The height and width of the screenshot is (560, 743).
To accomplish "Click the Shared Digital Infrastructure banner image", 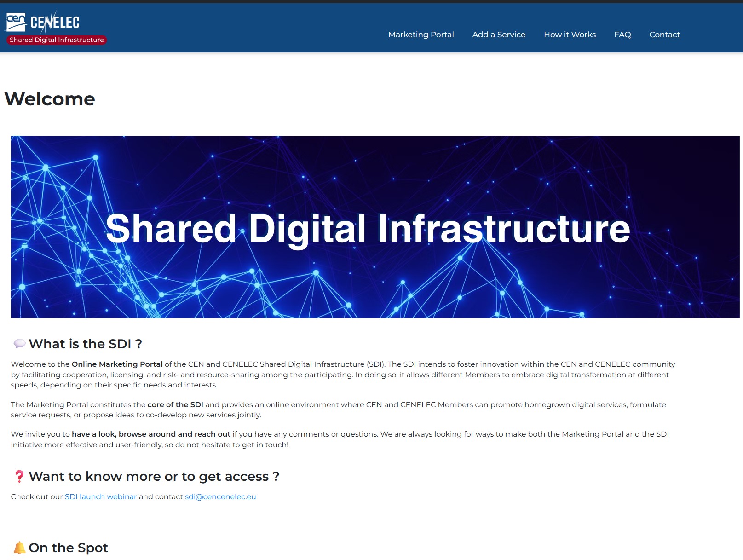I will click(374, 226).
